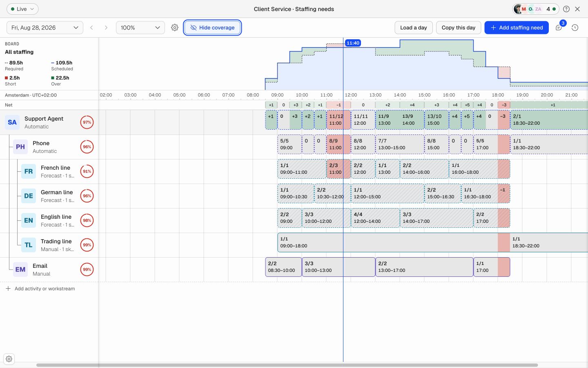This screenshot has width=588, height=368.
Task: Click Email 99% coverage ring
Action: (87, 269)
